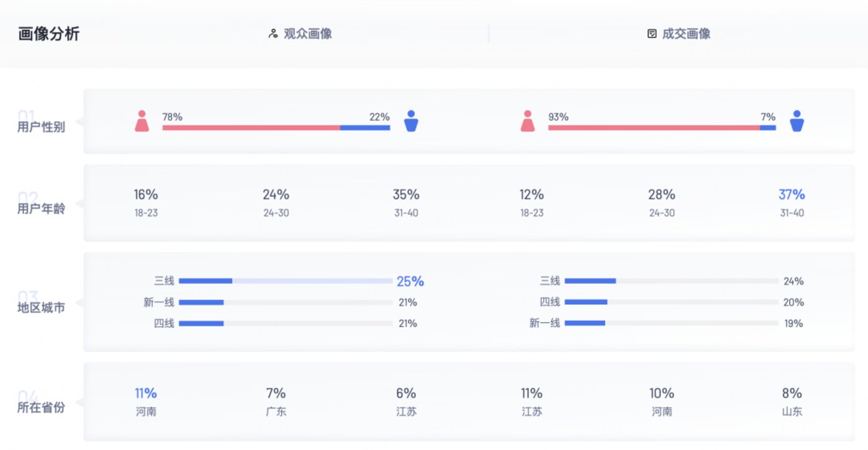Click the 地区城市 section label

click(41, 307)
